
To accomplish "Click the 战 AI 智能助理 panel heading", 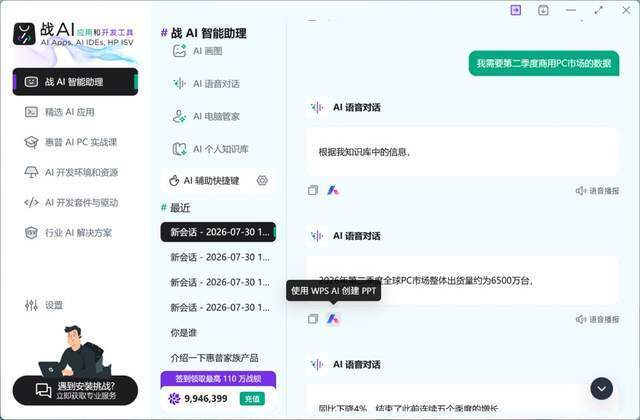I will click(204, 33).
